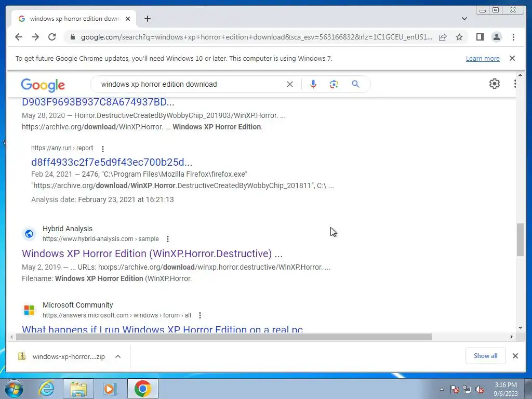
Task: Open the What happens if I run result
Action: click(162, 329)
